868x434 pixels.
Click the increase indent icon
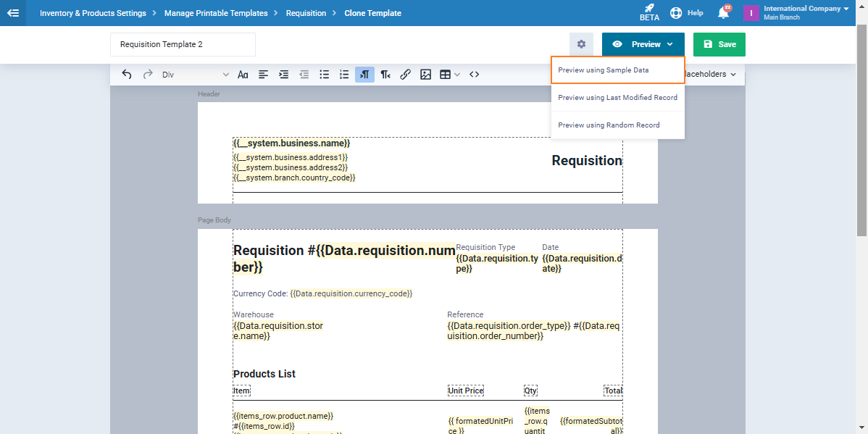tap(284, 74)
